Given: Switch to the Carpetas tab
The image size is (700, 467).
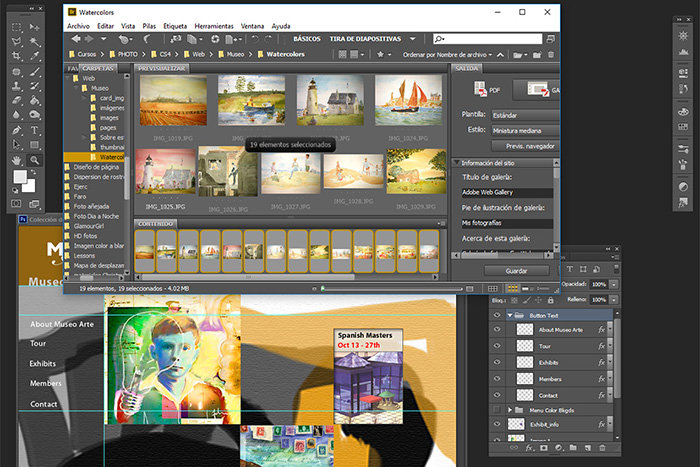Looking at the screenshot, I should coord(98,68).
